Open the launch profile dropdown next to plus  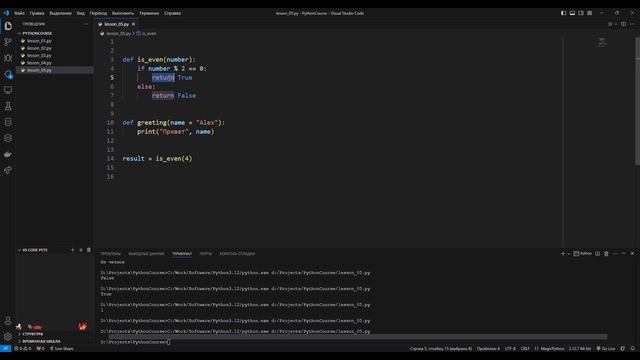click(x=569, y=253)
